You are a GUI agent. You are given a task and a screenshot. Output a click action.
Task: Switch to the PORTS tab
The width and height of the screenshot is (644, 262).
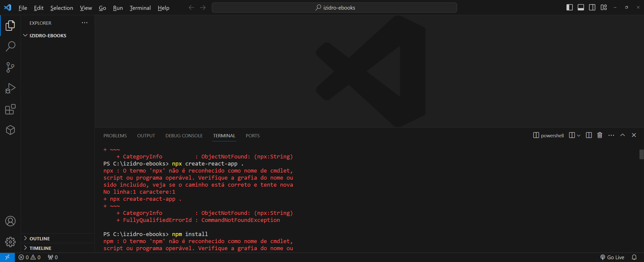[x=253, y=136]
